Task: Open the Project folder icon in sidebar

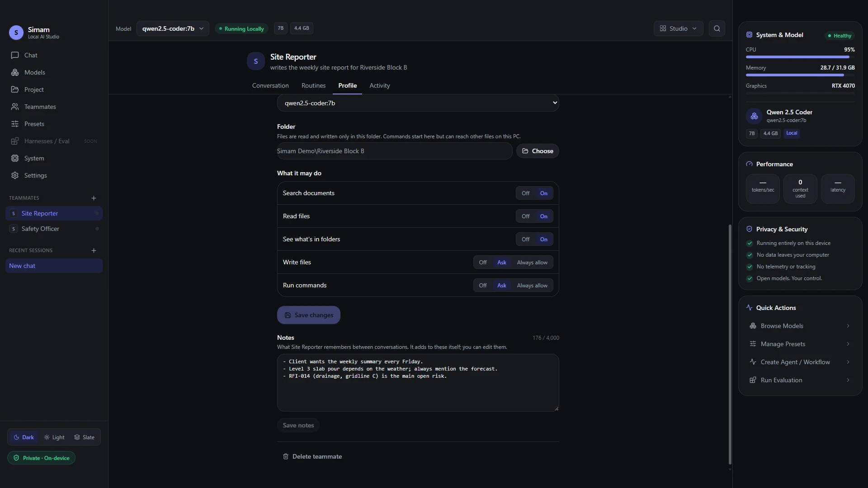Action: pos(15,89)
